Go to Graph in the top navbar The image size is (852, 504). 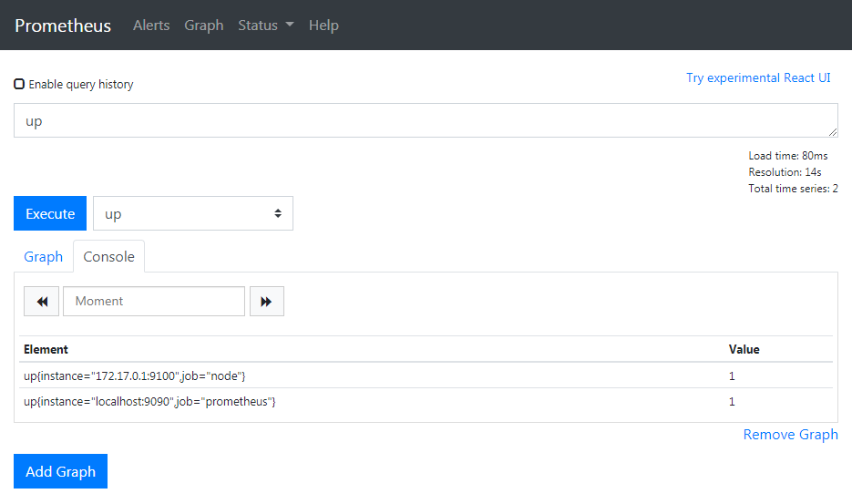204,25
